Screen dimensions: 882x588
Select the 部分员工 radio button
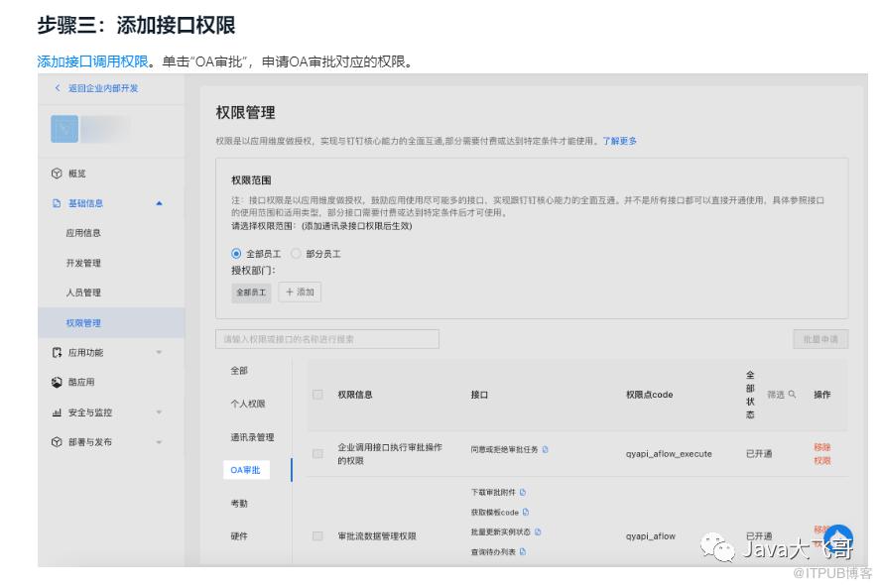pyautogui.click(x=296, y=254)
